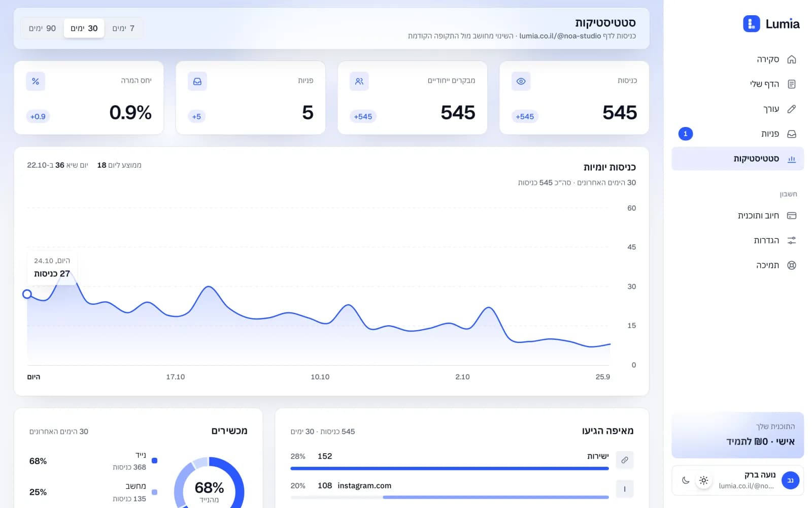Open the סקירה menu item
Image resolution: width=812 pixels, height=508 pixels.
pyautogui.click(x=737, y=59)
